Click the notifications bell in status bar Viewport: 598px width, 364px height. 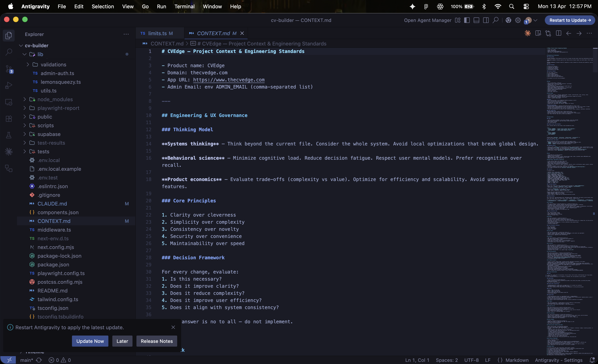[x=592, y=360]
